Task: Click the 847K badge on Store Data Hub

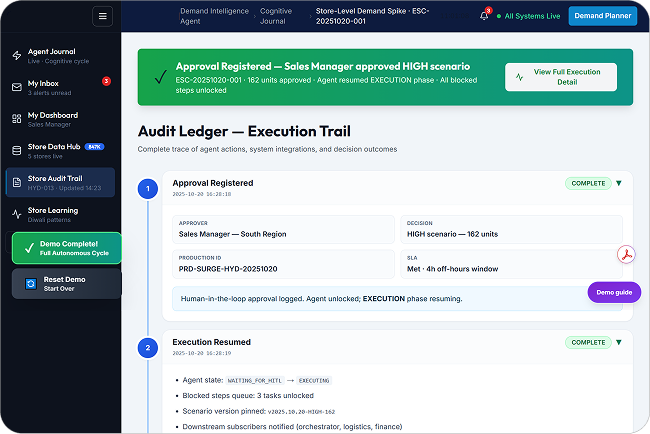Action: [95, 147]
